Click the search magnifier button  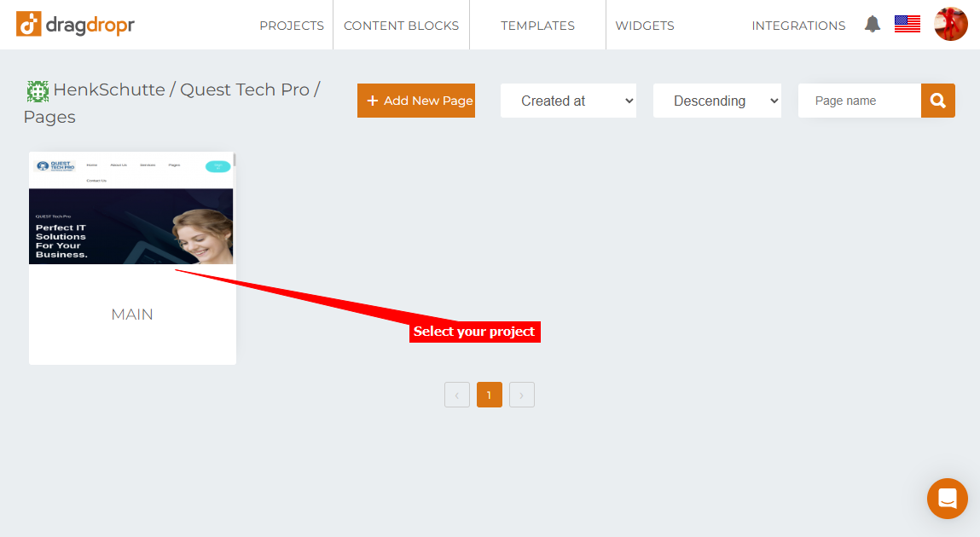click(x=938, y=101)
